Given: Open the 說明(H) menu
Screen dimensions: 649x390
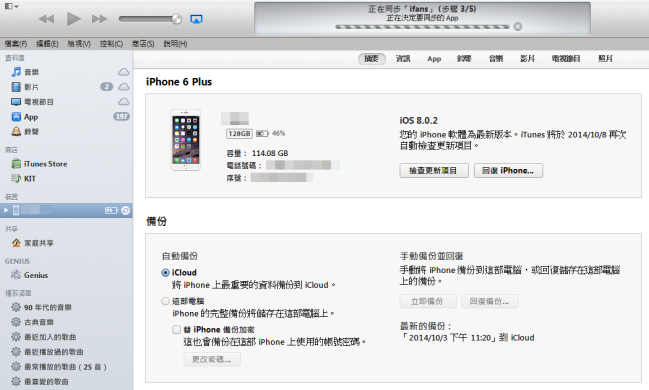Looking at the screenshot, I should pos(175,43).
